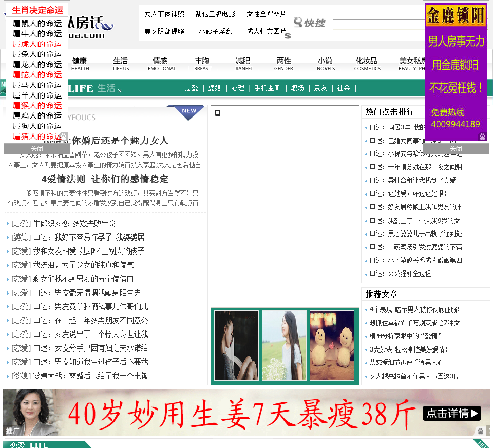Screen dimensions: 493x448
Task: Click the 生肖决定命运 popup title
Action: click(37, 10)
